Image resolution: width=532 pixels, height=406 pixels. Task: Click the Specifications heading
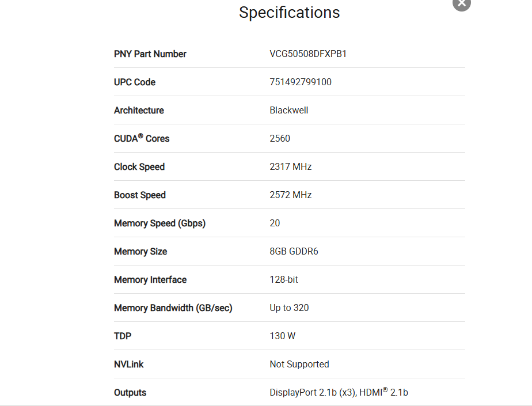tap(290, 13)
